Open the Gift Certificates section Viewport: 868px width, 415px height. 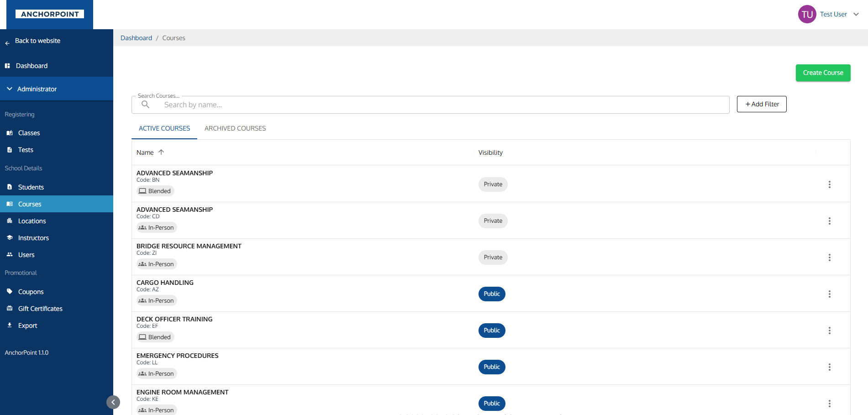[x=10, y=308]
